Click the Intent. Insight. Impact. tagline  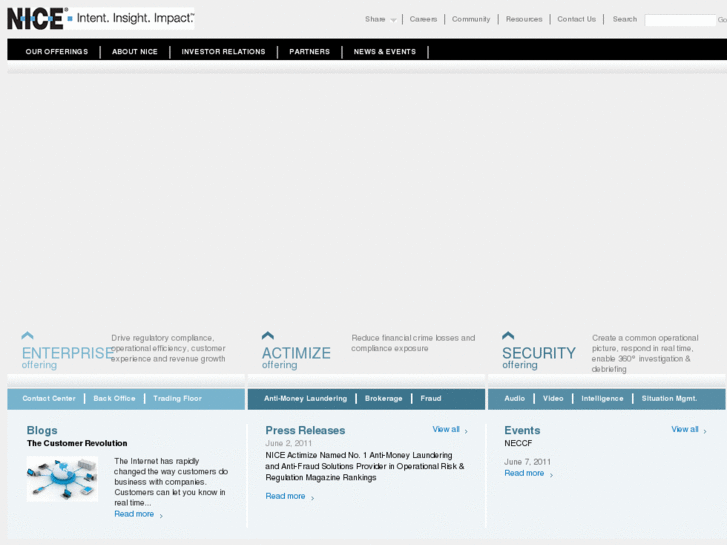(135, 18)
